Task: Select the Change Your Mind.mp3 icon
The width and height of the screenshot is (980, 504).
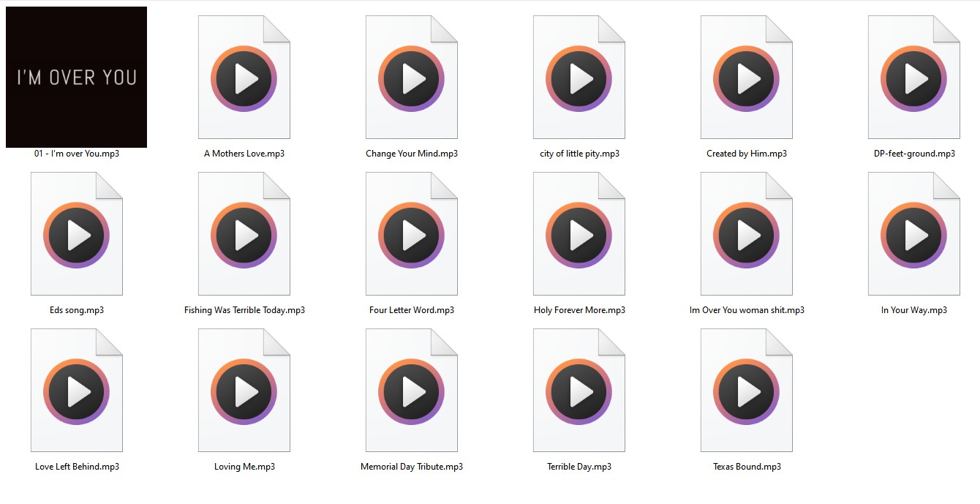Action: (x=412, y=78)
